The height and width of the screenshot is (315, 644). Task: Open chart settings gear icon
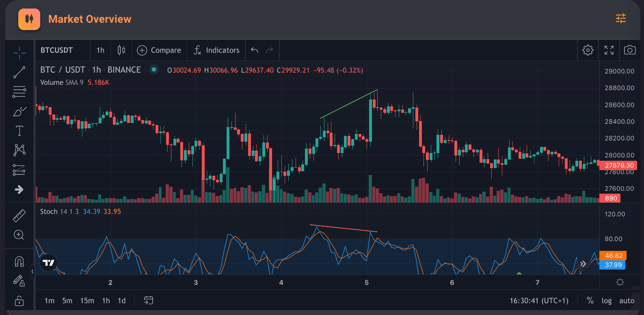click(x=588, y=50)
